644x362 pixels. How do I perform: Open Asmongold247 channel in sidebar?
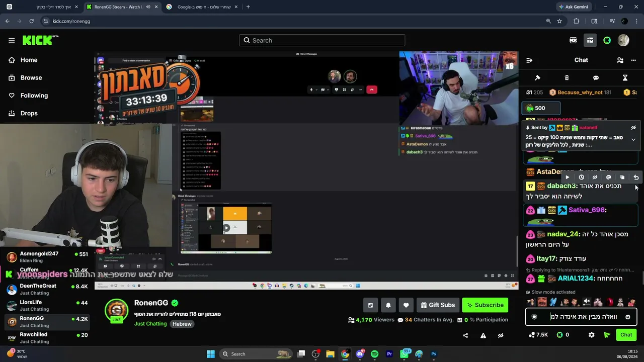pyautogui.click(x=47, y=257)
